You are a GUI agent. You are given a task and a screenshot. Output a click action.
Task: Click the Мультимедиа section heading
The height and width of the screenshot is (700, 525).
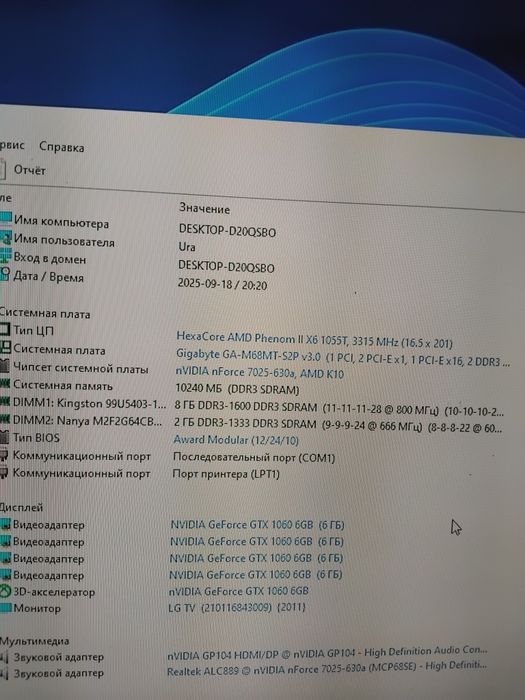34,642
